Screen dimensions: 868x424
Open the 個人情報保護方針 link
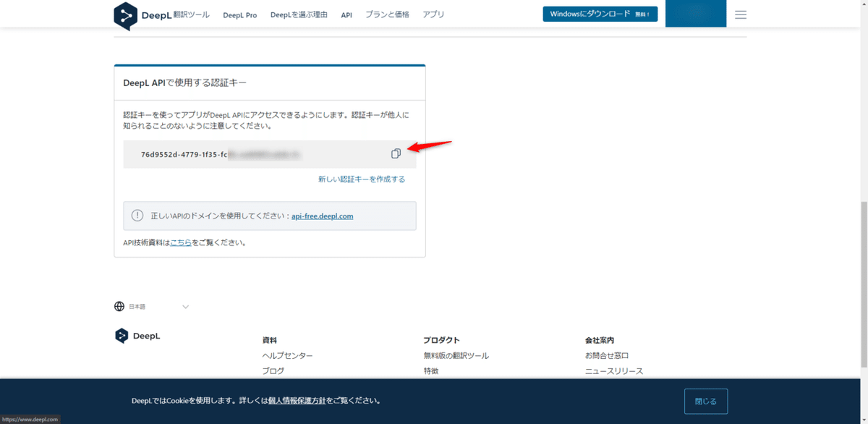297,400
